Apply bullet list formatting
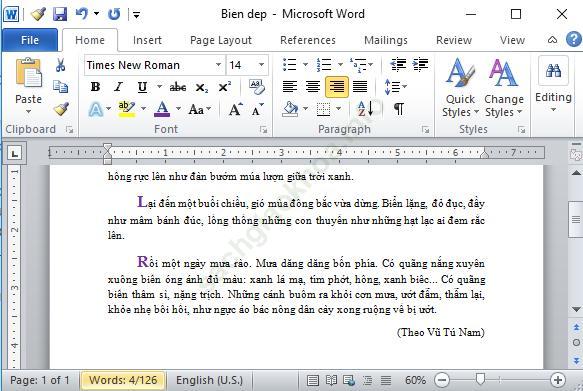The width and height of the screenshot is (583, 391). point(289,65)
